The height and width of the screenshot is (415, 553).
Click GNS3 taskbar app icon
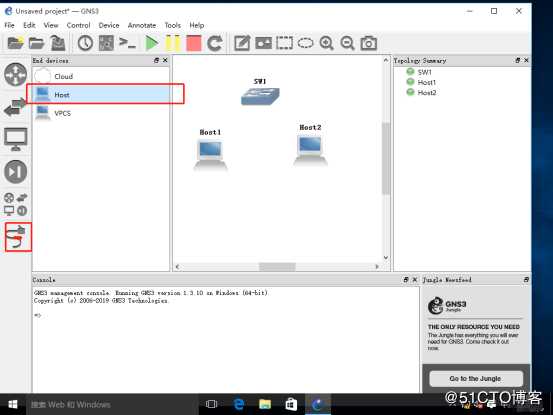[x=318, y=404]
